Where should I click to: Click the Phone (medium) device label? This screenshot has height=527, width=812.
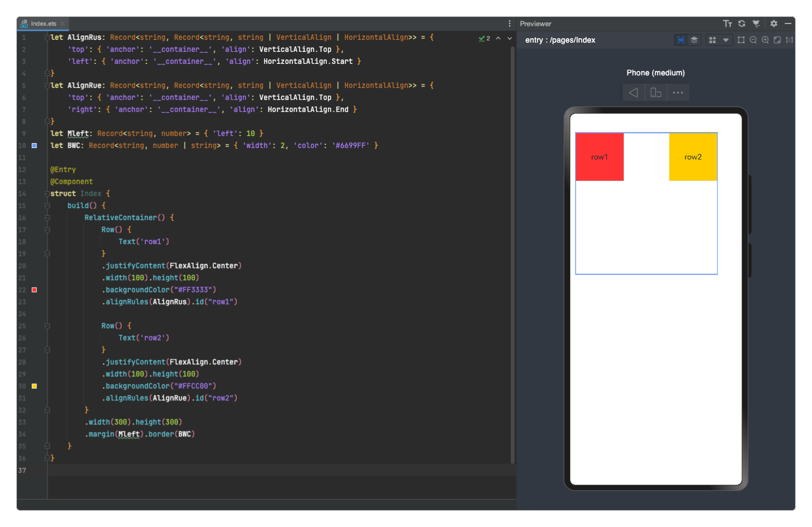tap(655, 73)
